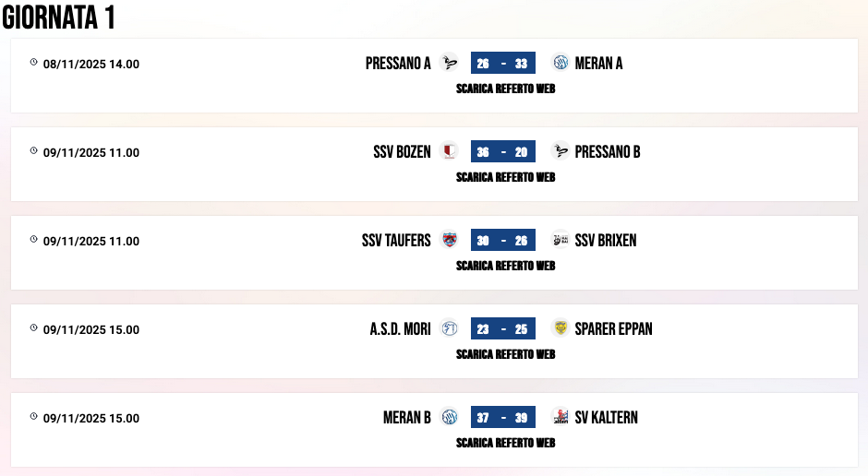Click the Pressano B team logo
The image size is (868, 476).
pos(560,151)
